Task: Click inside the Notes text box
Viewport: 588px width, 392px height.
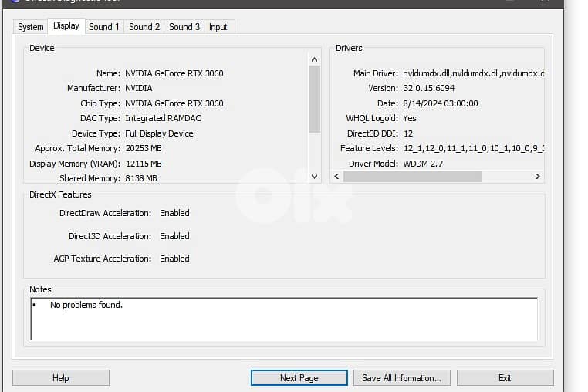Action: tap(284, 319)
